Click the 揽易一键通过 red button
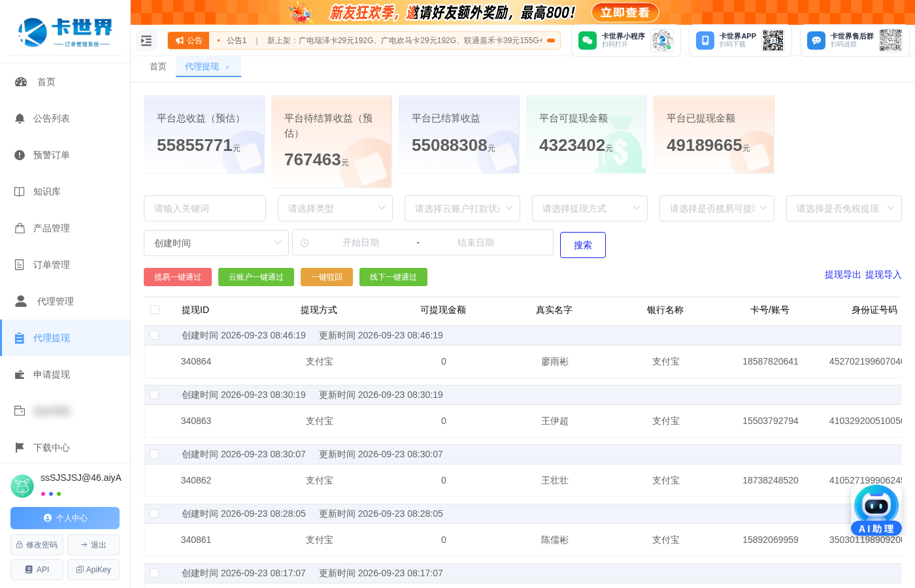915x588 pixels. coord(178,277)
